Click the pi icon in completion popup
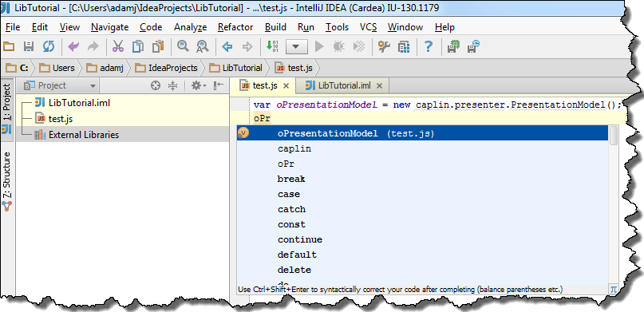Screen dimensions: 644x312 pyautogui.click(x=614, y=289)
